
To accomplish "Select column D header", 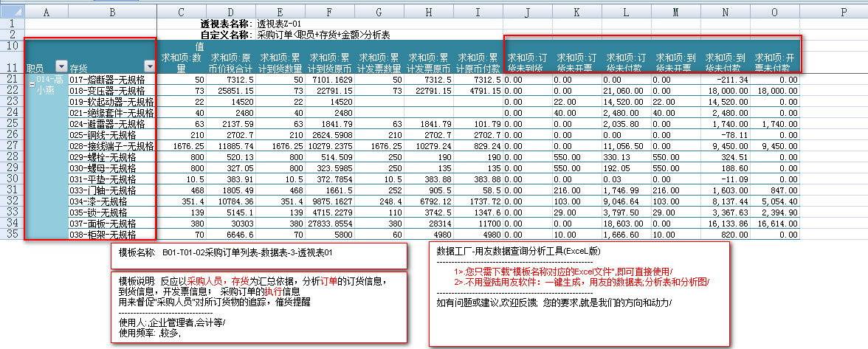I will [x=230, y=12].
